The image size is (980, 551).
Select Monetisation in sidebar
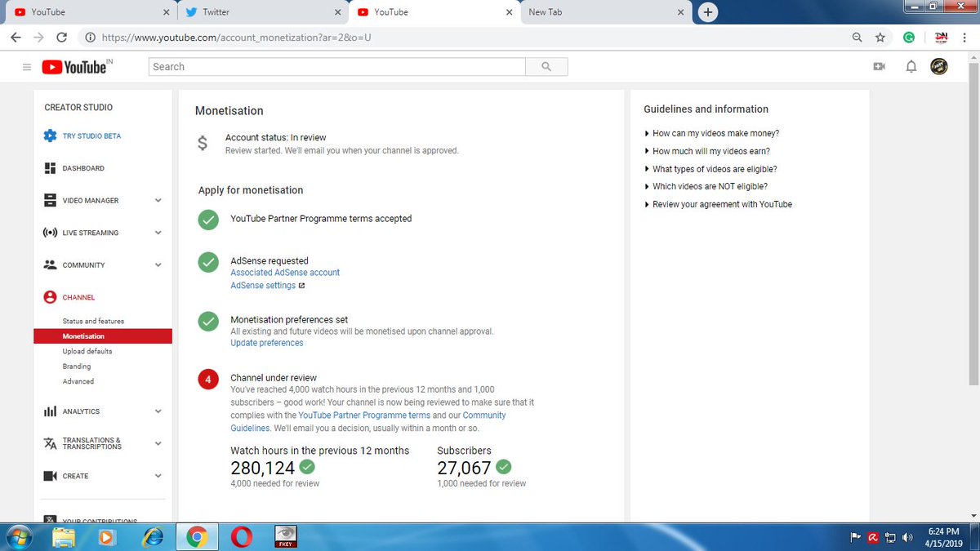coord(103,336)
